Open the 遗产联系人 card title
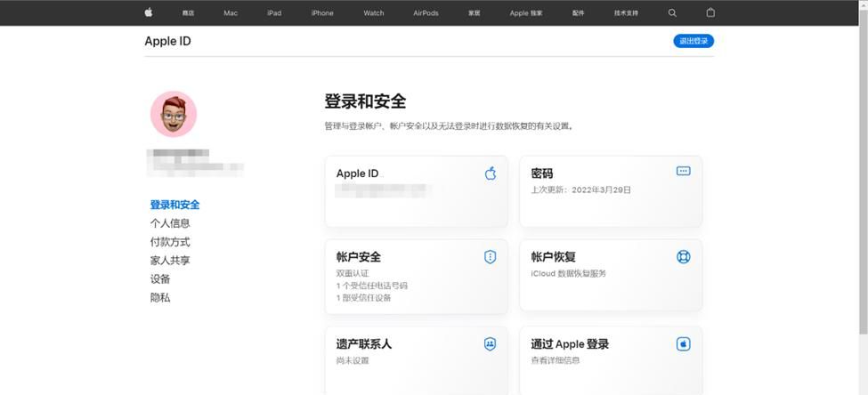 (364, 344)
